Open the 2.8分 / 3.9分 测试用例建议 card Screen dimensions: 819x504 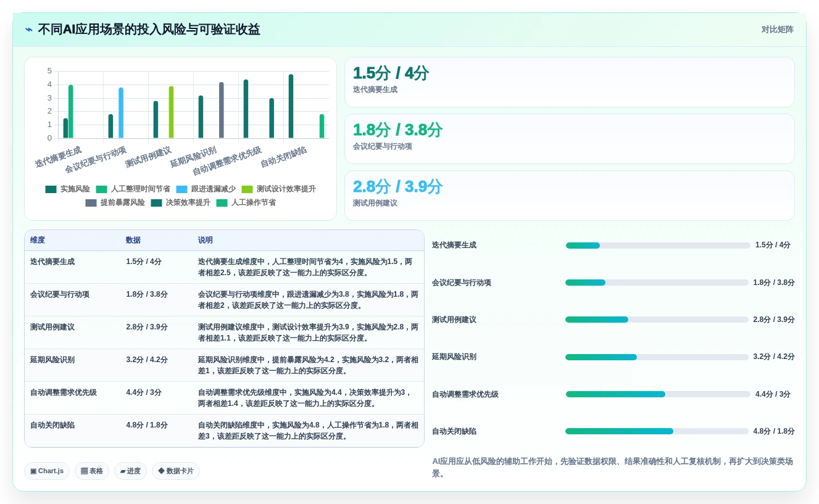(x=569, y=196)
